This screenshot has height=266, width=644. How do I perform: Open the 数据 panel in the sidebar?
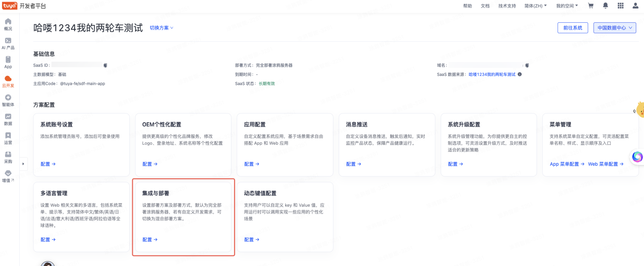(x=8, y=119)
